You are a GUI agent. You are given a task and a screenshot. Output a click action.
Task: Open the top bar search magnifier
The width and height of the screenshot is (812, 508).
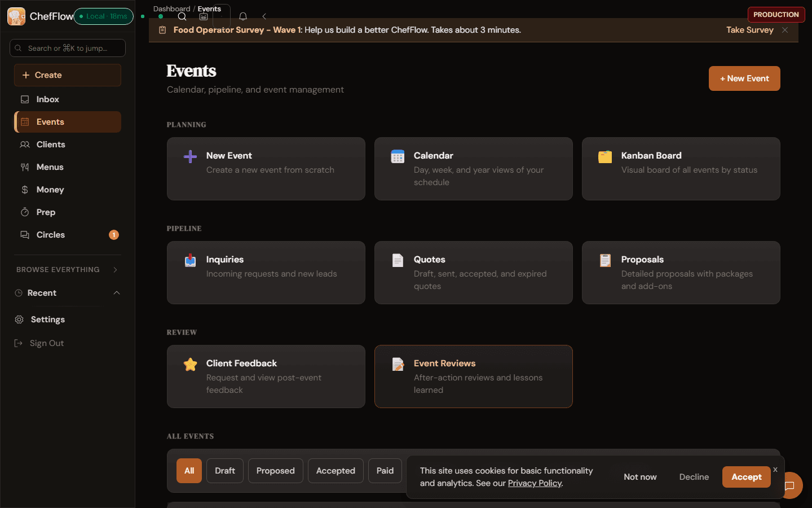pos(182,16)
